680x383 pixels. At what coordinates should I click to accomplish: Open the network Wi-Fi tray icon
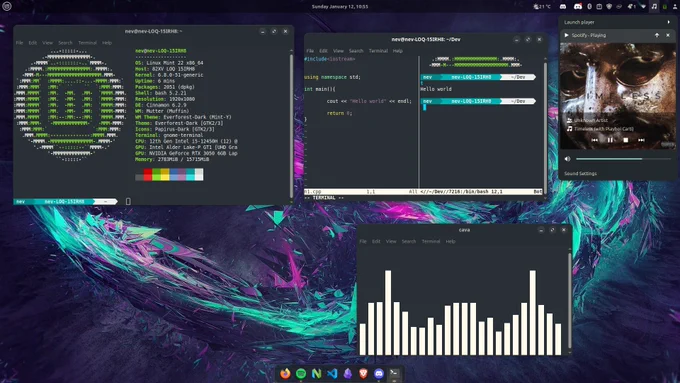coord(644,7)
